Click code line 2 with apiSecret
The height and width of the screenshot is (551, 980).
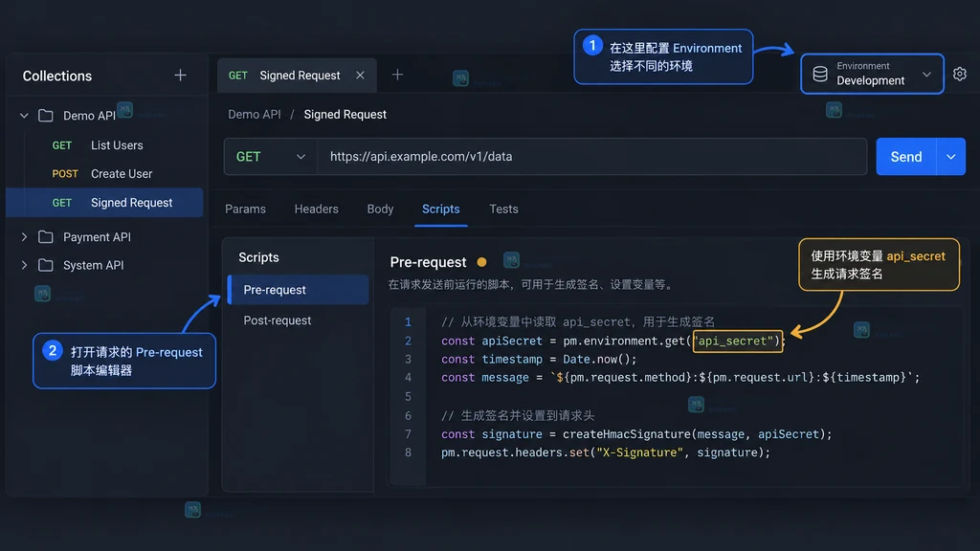[612, 342]
